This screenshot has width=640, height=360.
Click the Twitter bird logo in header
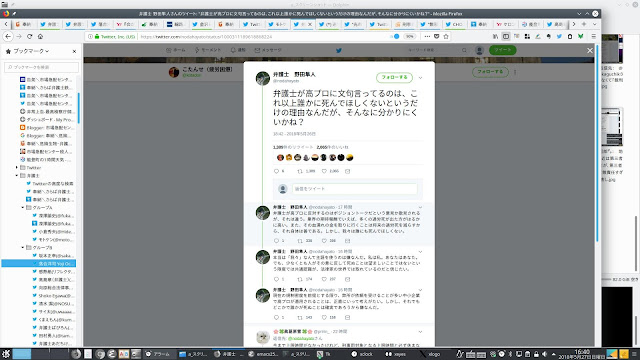338,50
